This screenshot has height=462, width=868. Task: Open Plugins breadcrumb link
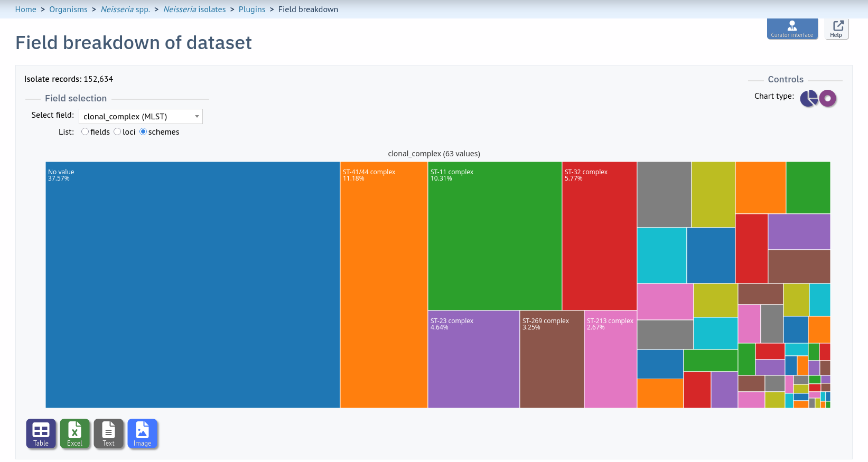click(252, 10)
